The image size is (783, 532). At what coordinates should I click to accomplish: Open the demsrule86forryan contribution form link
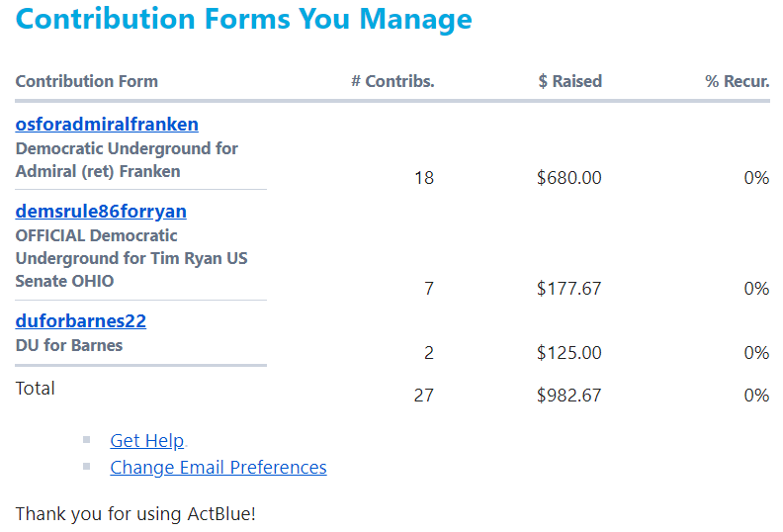(101, 212)
